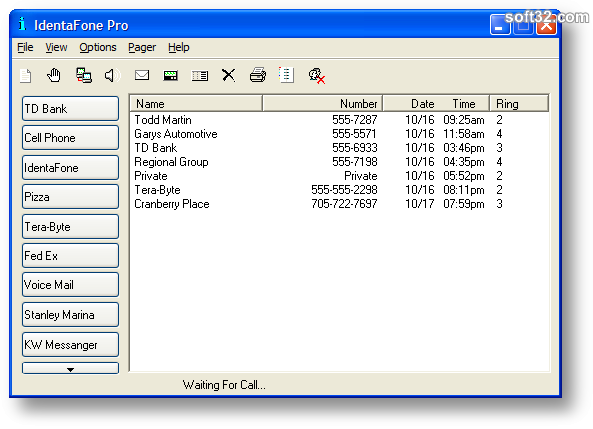Click the person with red X icon
The width and height of the screenshot is (593, 429).
click(317, 76)
